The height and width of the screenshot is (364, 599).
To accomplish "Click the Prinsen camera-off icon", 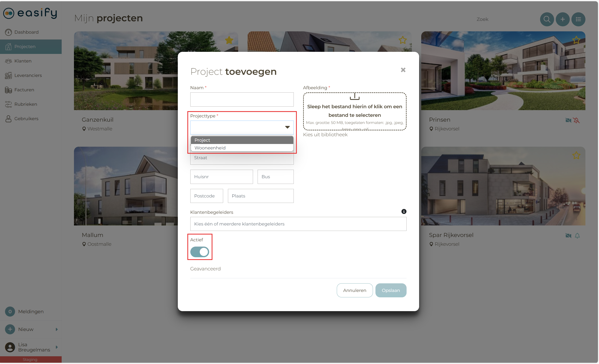I will click(x=568, y=120).
